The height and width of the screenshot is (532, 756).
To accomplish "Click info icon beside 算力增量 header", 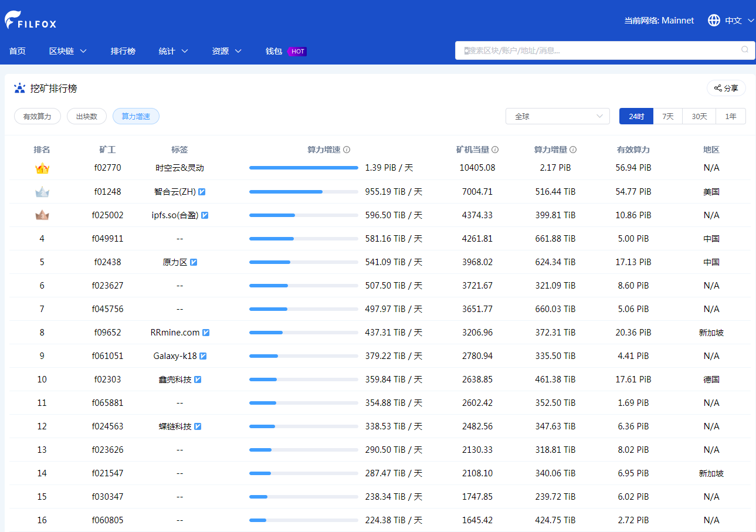I will pyautogui.click(x=573, y=150).
